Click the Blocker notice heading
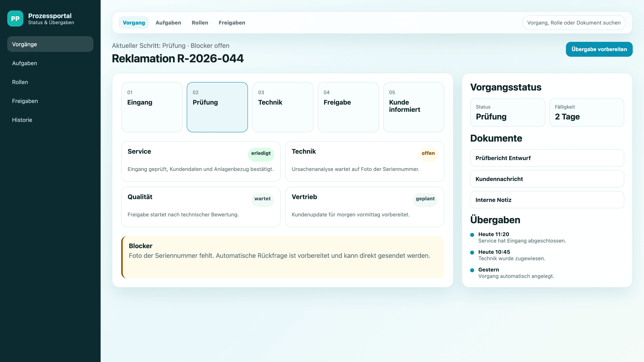The width and height of the screenshot is (644, 362). click(140, 246)
